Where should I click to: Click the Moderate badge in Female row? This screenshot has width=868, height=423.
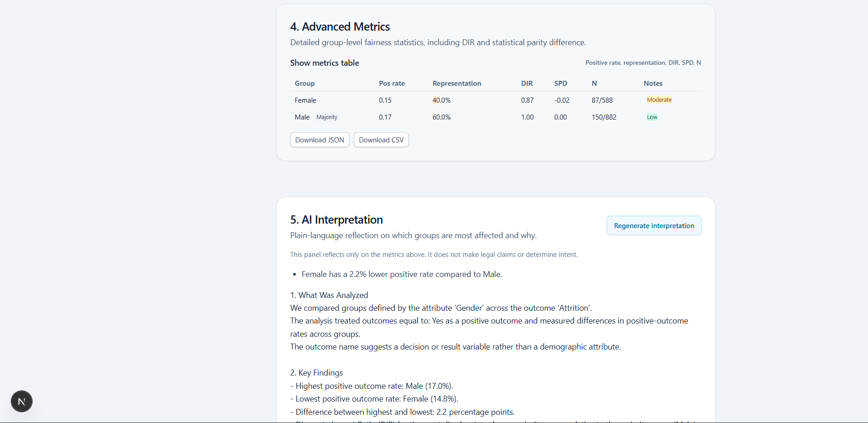click(659, 100)
